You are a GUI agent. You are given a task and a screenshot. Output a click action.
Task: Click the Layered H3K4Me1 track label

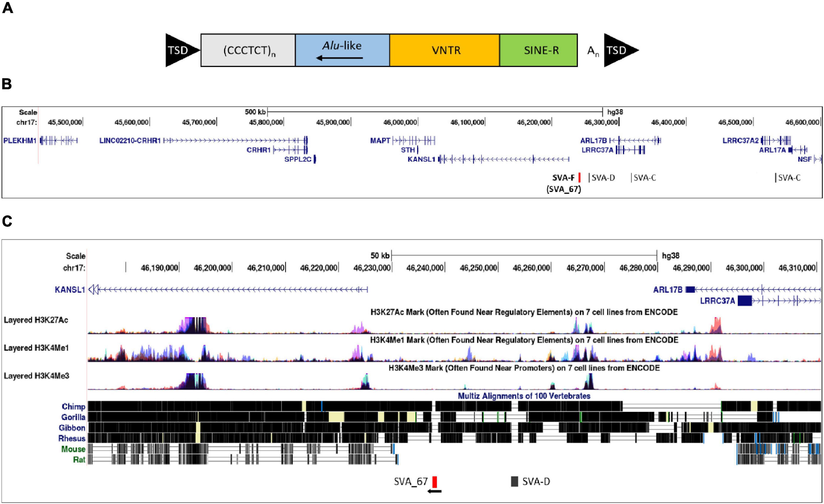pyautogui.click(x=36, y=348)
